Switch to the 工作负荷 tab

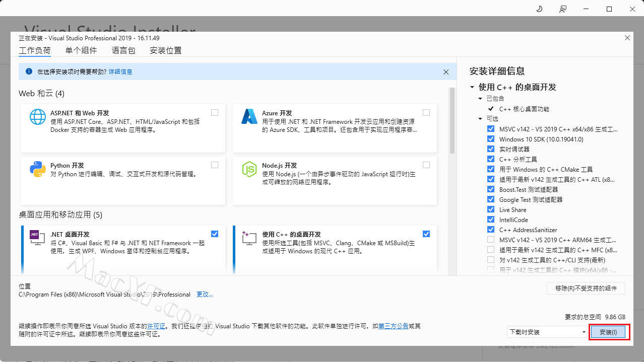(35, 50)
